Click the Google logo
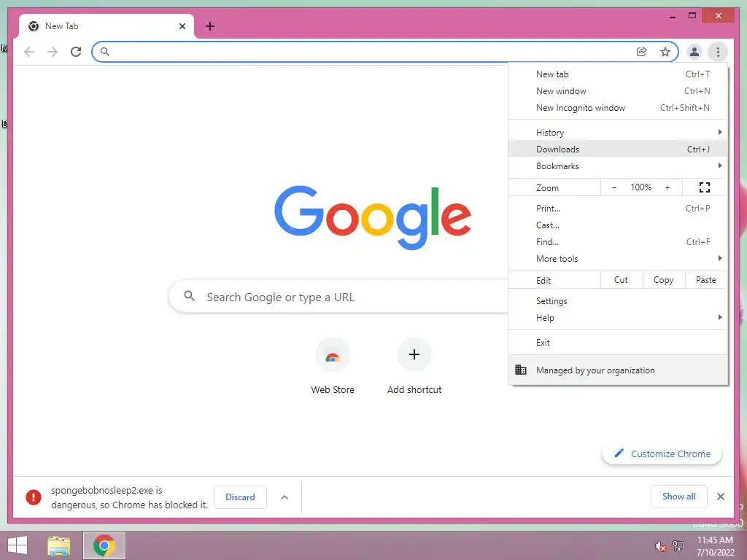Screen dimensions: 747x560 [x=373, y=217]
